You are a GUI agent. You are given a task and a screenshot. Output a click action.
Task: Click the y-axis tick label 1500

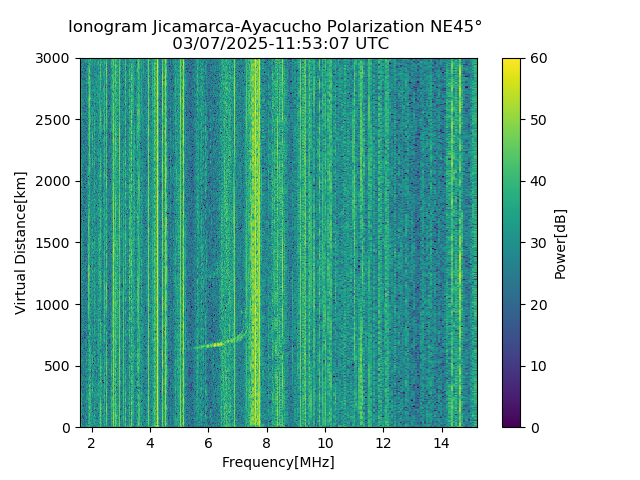click(x=53, y=243)
